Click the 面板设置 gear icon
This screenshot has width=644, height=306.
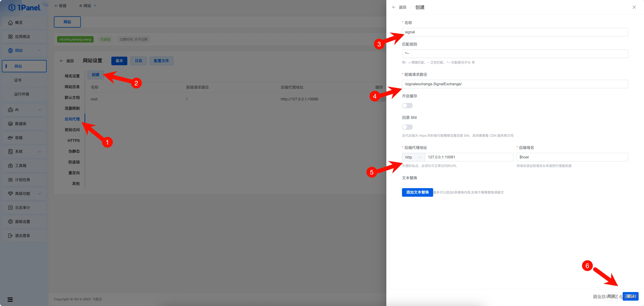tap(10, 222)
